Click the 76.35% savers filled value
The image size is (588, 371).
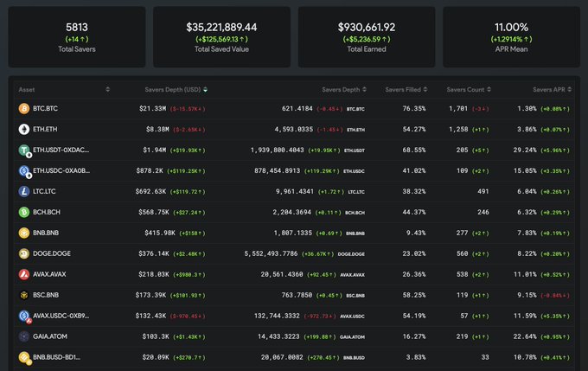click(x=414, y=108)
